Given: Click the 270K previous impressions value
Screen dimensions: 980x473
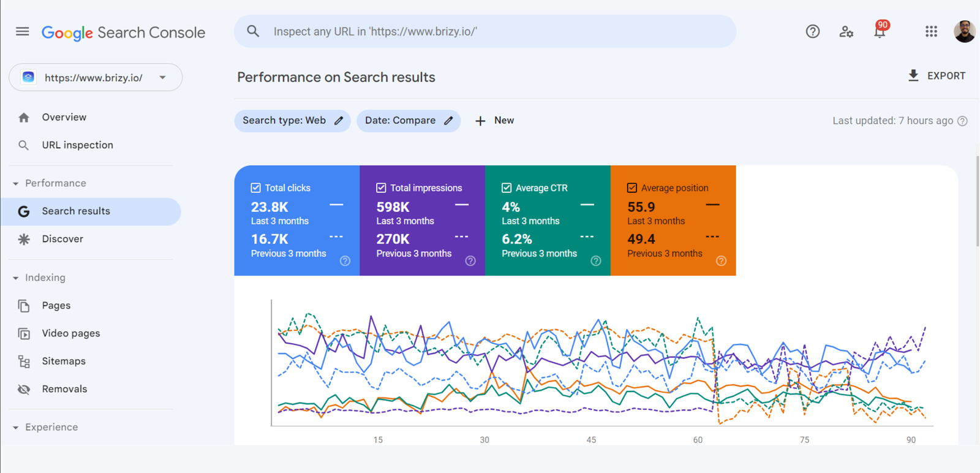Looking at the screenshot, I should coord(393,239).
